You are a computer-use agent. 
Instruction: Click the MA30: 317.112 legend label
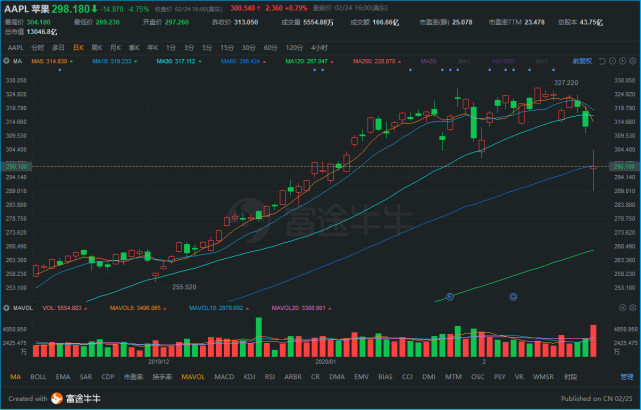pyautogui.click(x=176, y=61)
